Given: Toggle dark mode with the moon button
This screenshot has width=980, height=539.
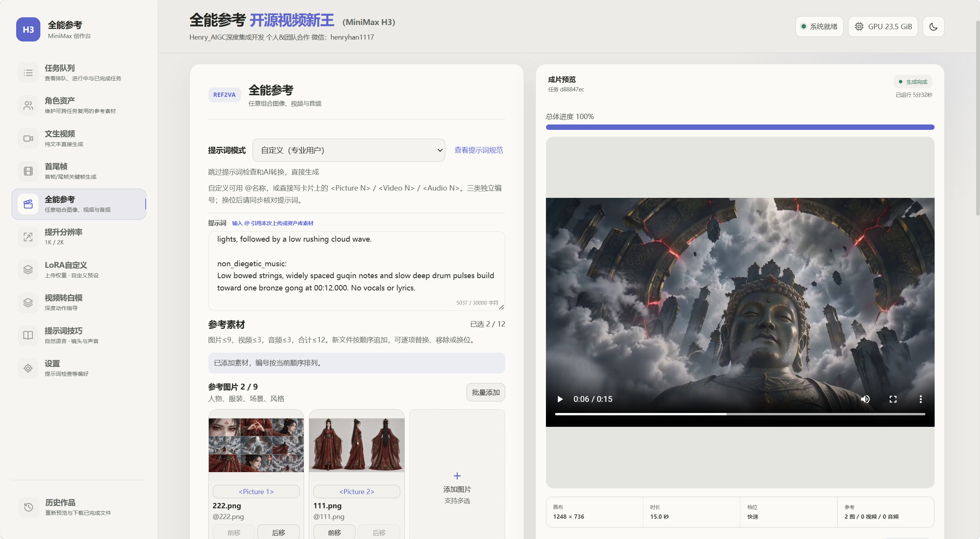Looking at the screenshot, I should [933, 27].
